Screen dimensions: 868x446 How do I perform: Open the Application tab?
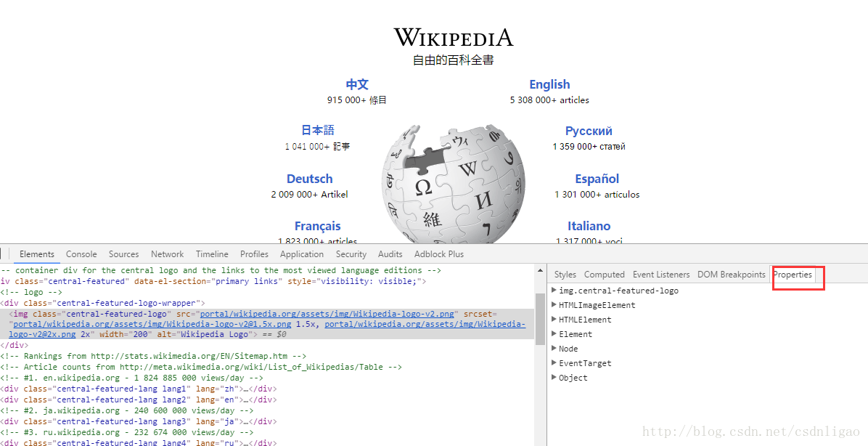pyautogui.click(x=302, y=254)
